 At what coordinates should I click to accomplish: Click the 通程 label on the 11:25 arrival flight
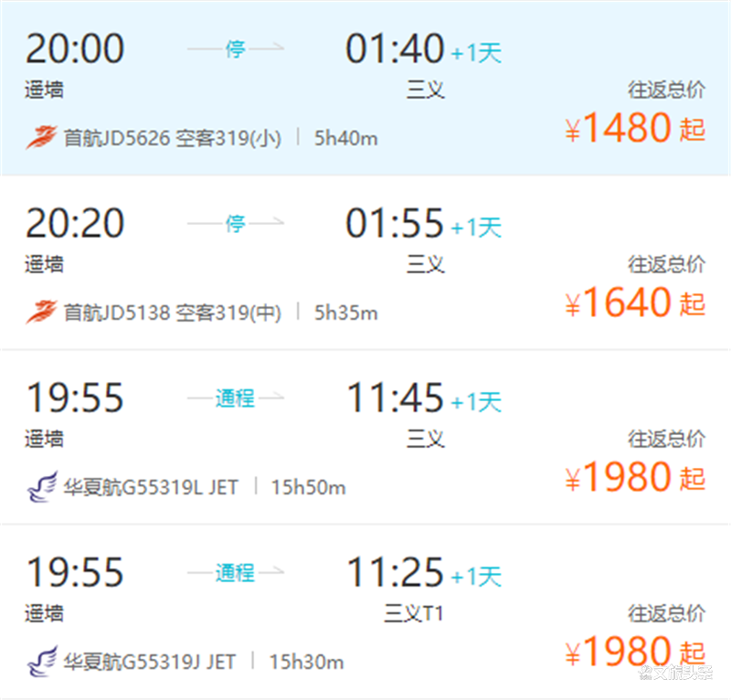click(235, 572)
